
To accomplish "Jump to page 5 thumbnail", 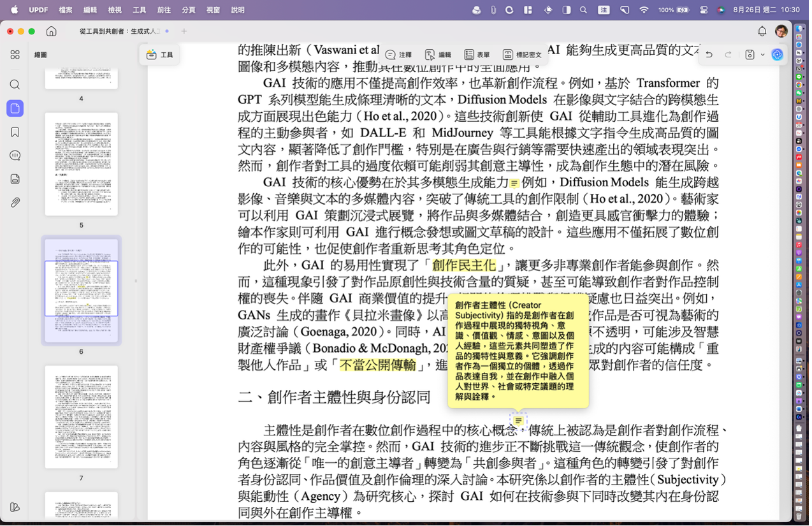I will coord(81,164).
